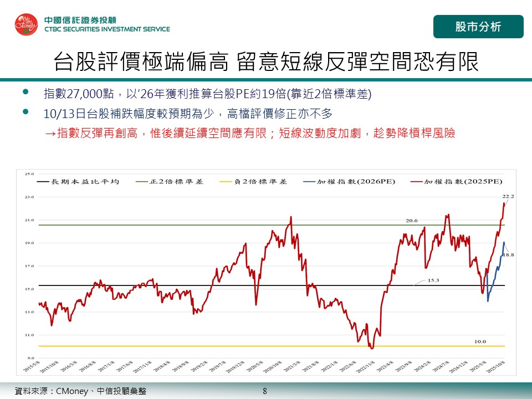Click the 10.0 label on yellow line
Image resolution: width=532 pixels, height=399 pixels.
point(480,341)
